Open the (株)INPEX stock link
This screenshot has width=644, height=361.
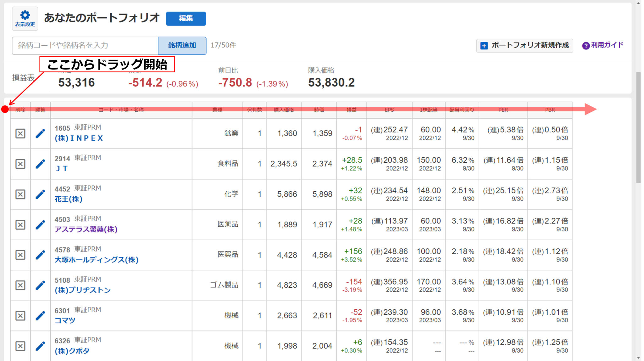click(x=79, y=138)
